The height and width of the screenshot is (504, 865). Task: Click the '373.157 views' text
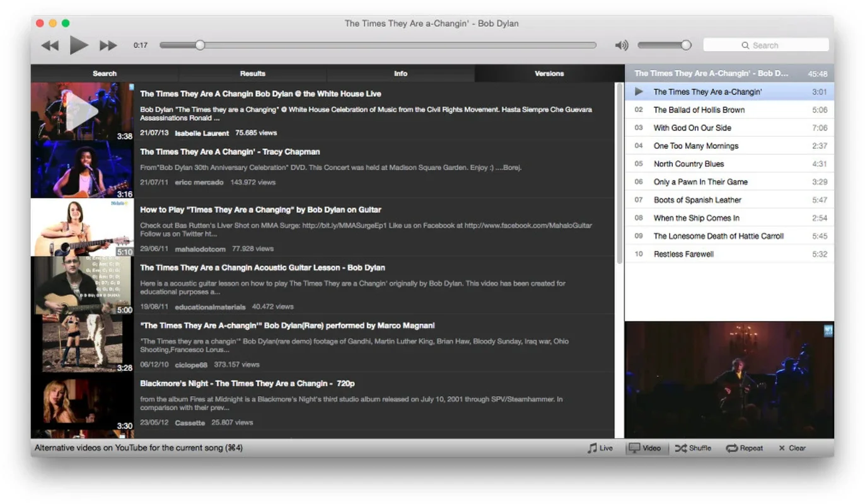pyautogui.click(x=236, y=365)
